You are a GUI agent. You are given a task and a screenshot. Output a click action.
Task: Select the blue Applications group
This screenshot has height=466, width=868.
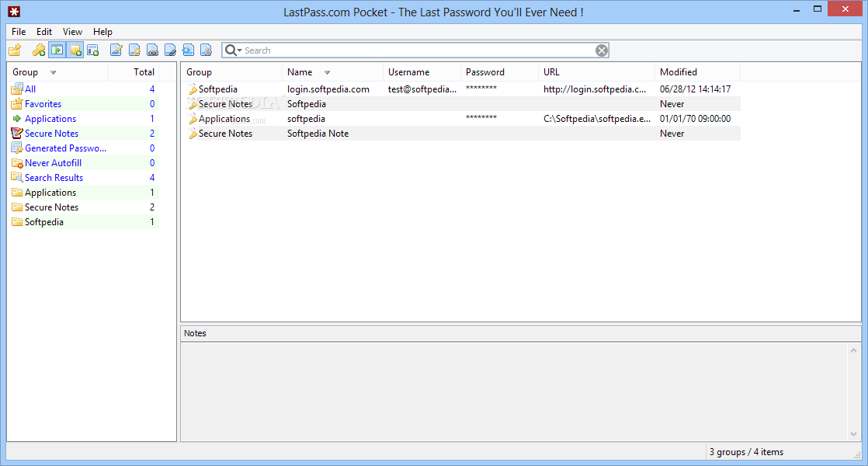[50, 118]
